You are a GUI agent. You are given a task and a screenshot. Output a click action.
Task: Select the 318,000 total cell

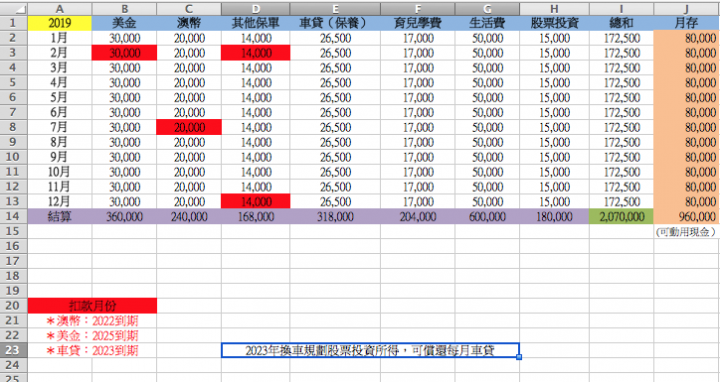coord(335,217)
